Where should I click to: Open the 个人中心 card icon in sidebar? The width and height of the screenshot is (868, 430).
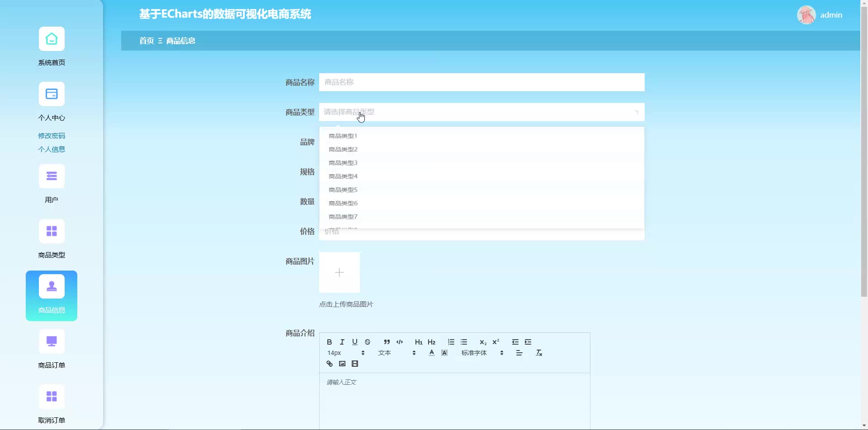(x=52, y=94)
